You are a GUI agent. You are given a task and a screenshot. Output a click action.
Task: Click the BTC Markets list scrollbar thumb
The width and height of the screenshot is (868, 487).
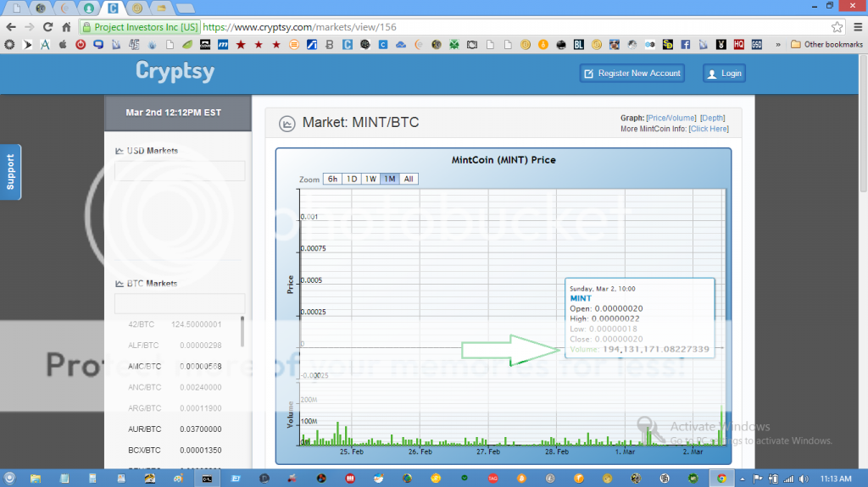(x=242, y=332)
